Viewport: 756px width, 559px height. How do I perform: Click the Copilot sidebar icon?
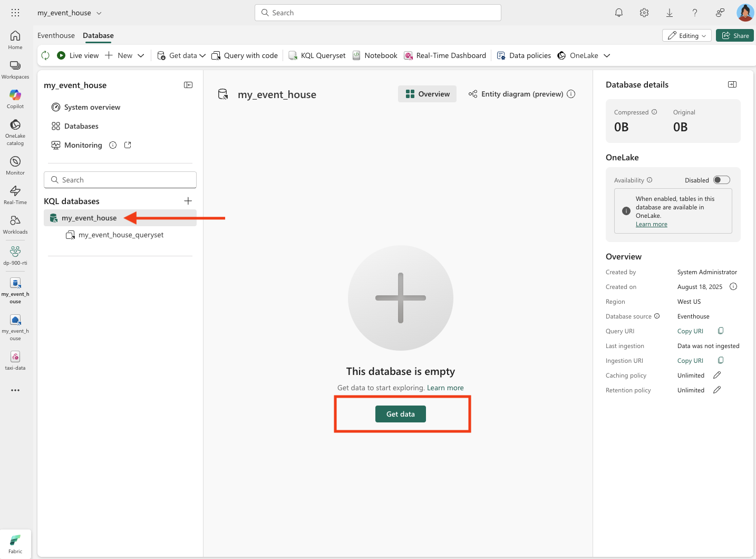click(15, 98)
